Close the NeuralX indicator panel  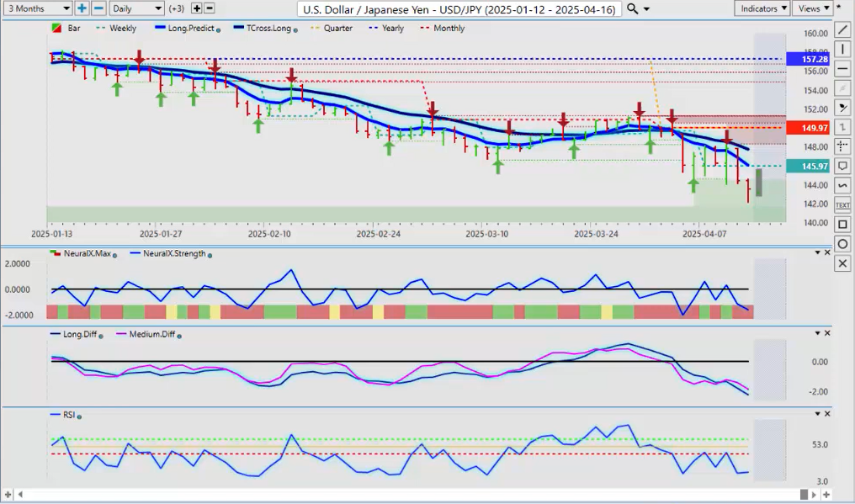pos(826,252)
